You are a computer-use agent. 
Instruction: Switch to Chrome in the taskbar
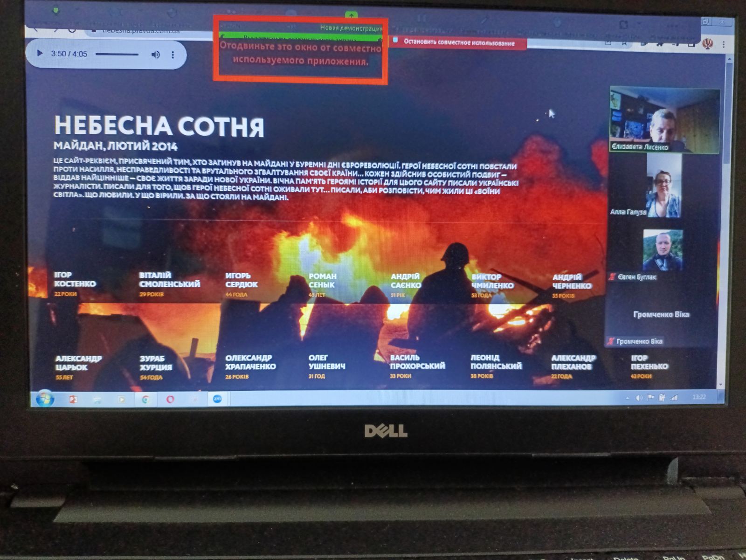(x=146, y=399)
